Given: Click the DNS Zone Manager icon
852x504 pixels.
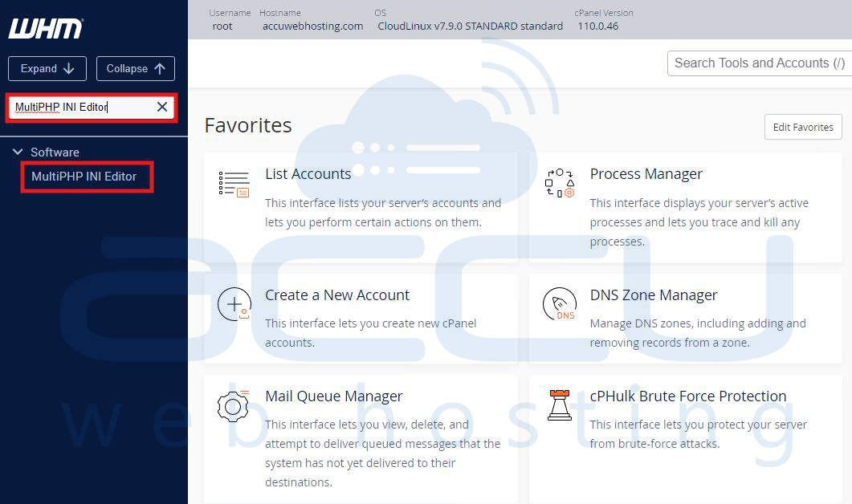Looking at the screenshot, I should click(560, 304).
